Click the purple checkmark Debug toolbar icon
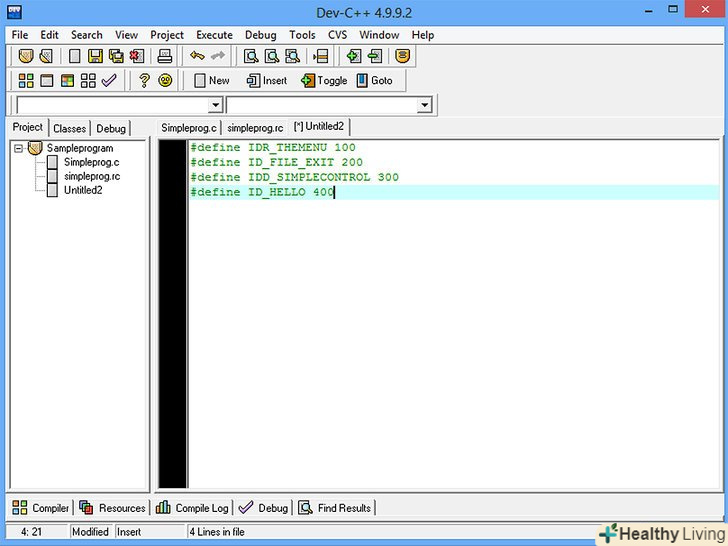Screen dimensions: 728x546 (x=109, y=81)
